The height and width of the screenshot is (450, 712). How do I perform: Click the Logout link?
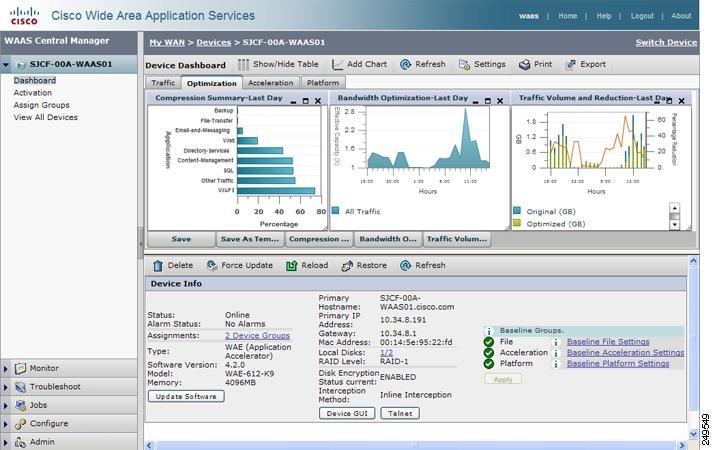642,16
